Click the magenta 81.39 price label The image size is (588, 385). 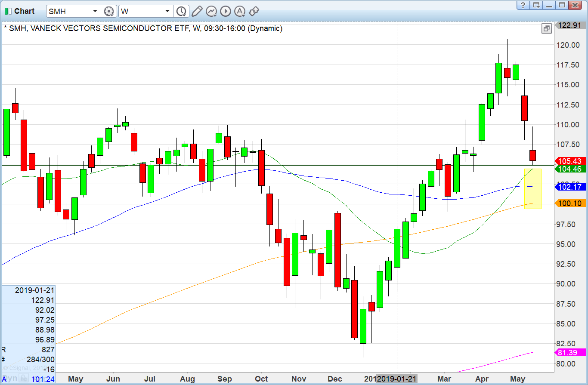tap(569, 353)
